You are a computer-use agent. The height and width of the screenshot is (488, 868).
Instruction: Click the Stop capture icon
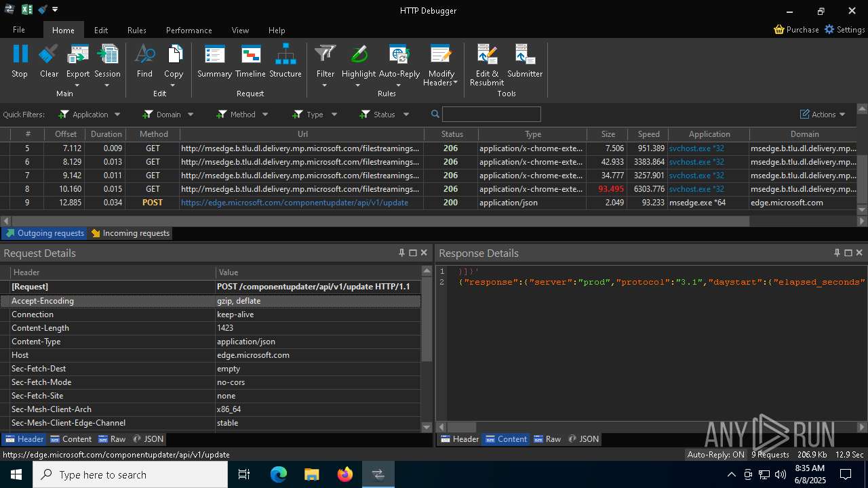click(x=20, y=55)
